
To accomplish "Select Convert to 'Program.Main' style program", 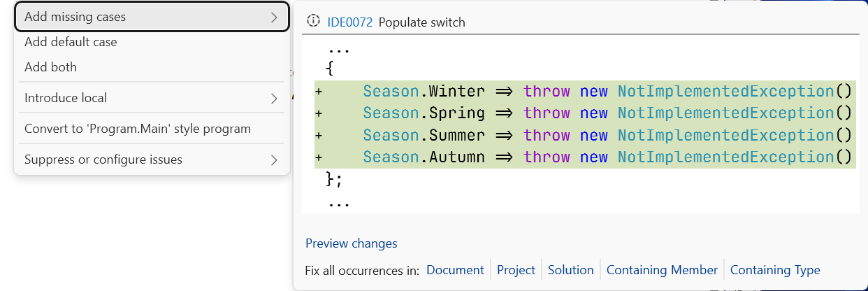I will 152,129.
